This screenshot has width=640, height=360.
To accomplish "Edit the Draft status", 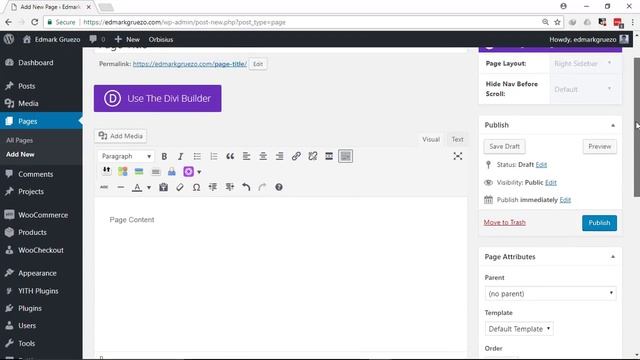I will click(541, 164).
